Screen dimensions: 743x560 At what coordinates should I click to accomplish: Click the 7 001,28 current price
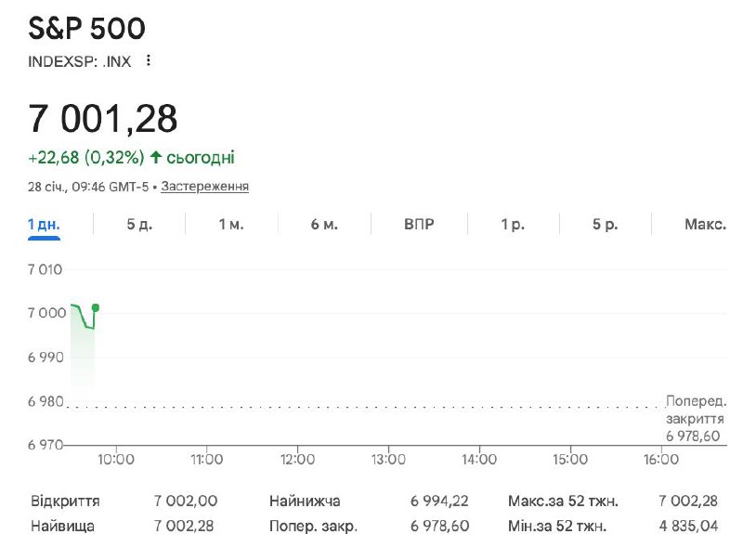(x=103, y=119)
